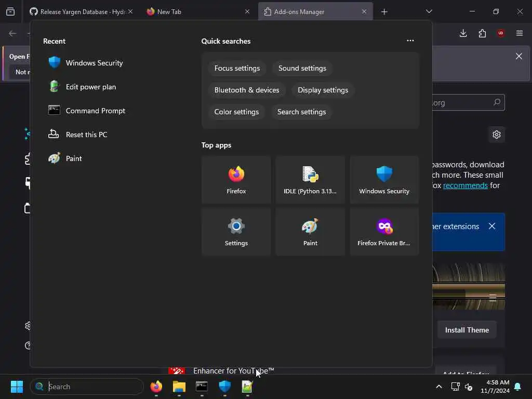This screenshot has height=399, width=532.
Task: Open the clock showing 4:58 AM
Action: [495, 387]
